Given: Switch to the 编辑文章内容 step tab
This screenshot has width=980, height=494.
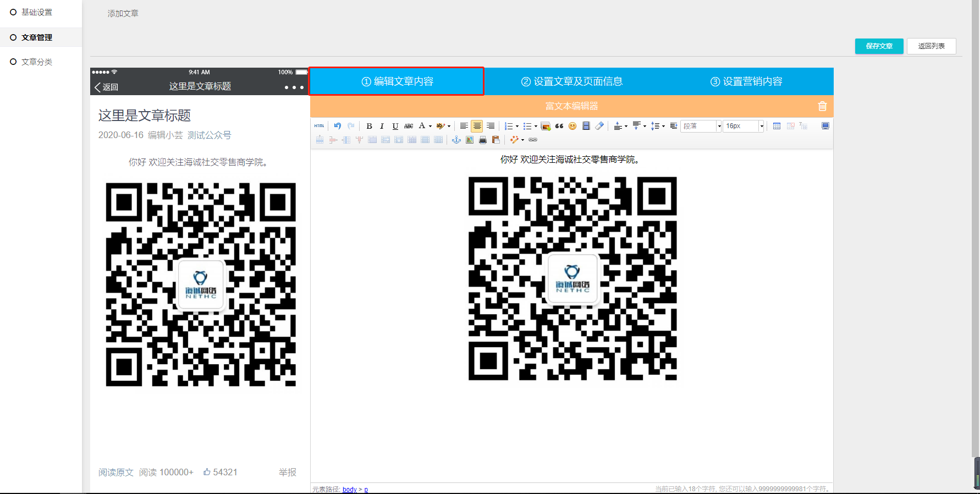Looking at the screenshot, I should tap(397, 81).
